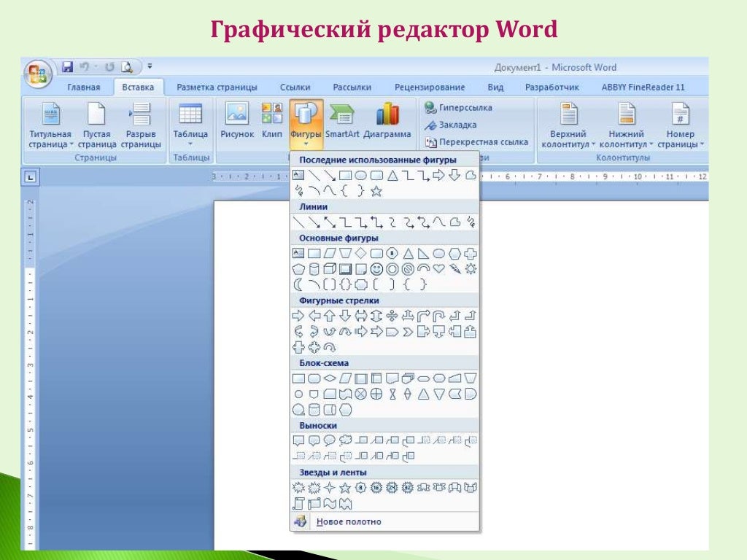
Task: Open the Фигуры shapes dropdown
Action: click(x=306, y=125)
